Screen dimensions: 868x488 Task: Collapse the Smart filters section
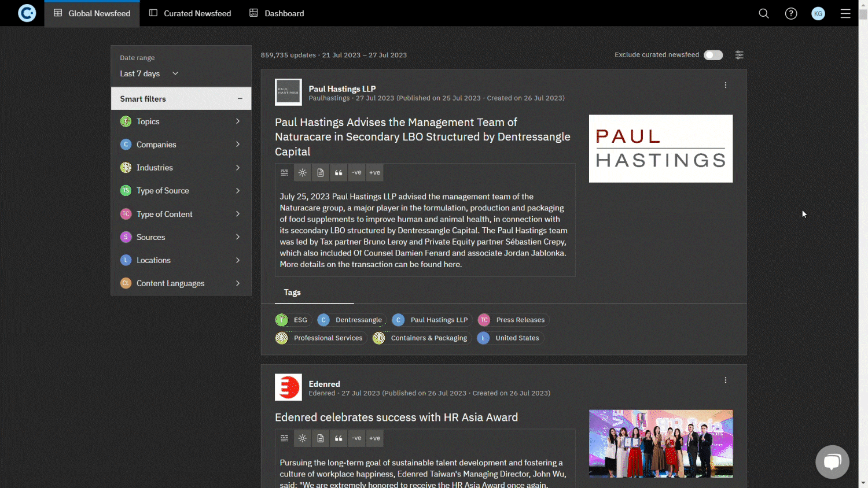pos(181,99)
